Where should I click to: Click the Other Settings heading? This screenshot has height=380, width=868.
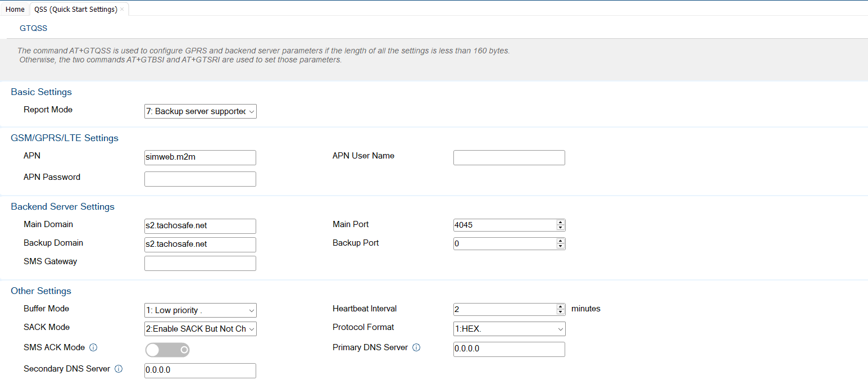(x=41, y=291)
